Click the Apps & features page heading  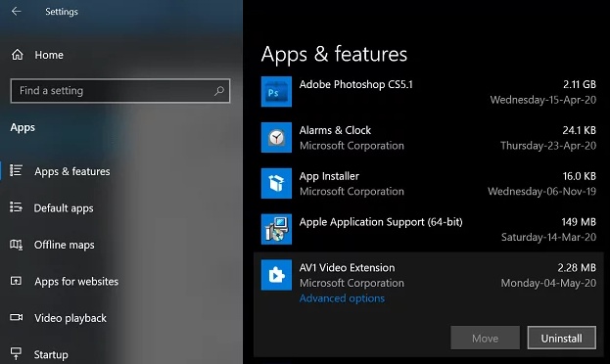point(334,54)
